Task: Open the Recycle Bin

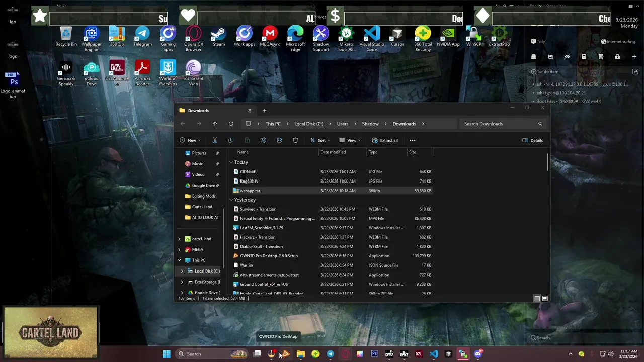Action: coord(66,37)
